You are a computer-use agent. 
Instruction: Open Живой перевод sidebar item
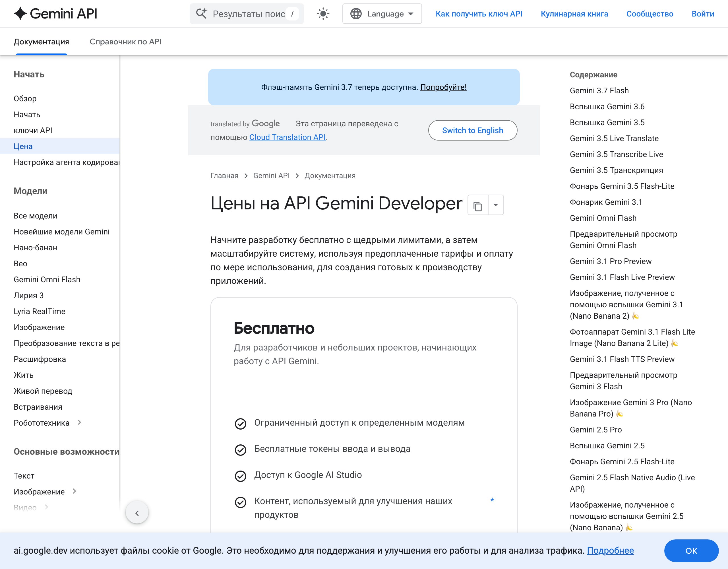pyautogui.click(x=43, y=391)
